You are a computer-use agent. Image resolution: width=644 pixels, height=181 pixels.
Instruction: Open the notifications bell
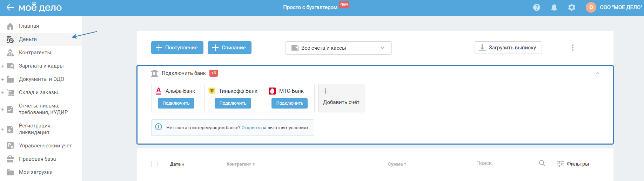tap(554, 7)
